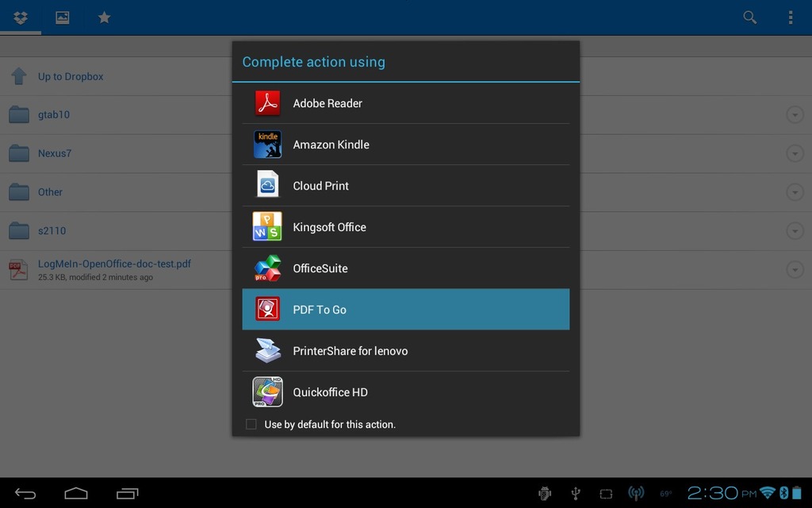Tap the Android home button
The image size is (812, 508).
pos(76,493)
